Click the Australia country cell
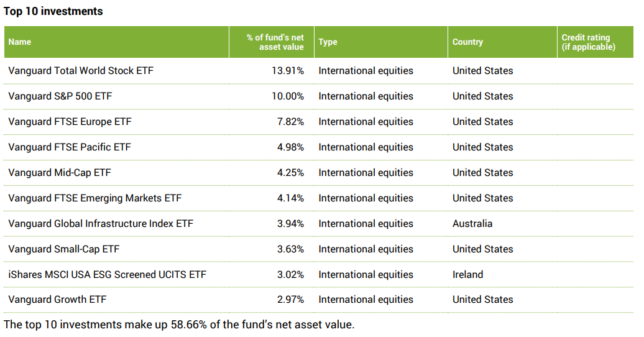 pos(472,224)
